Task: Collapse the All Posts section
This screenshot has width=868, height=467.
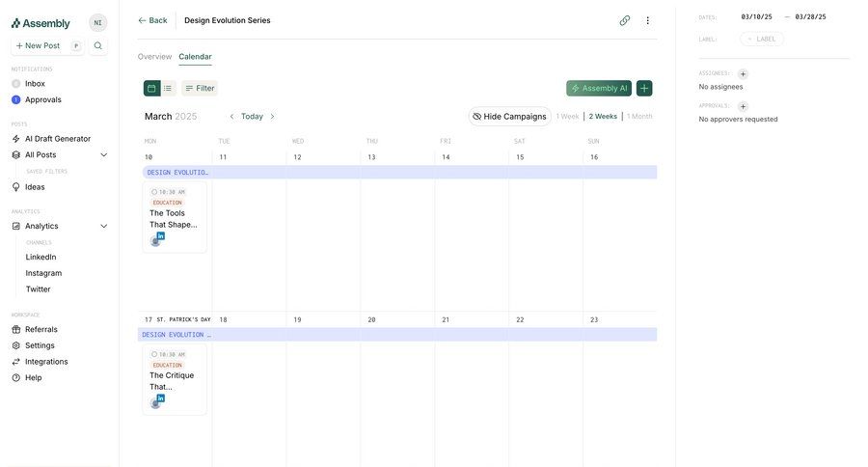Action: click(x=104, y=154)
